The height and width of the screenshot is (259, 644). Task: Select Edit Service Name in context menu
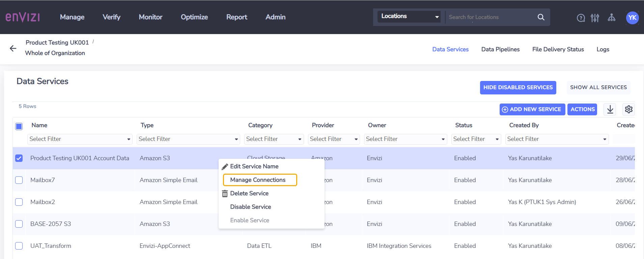(x=254, y=166)
